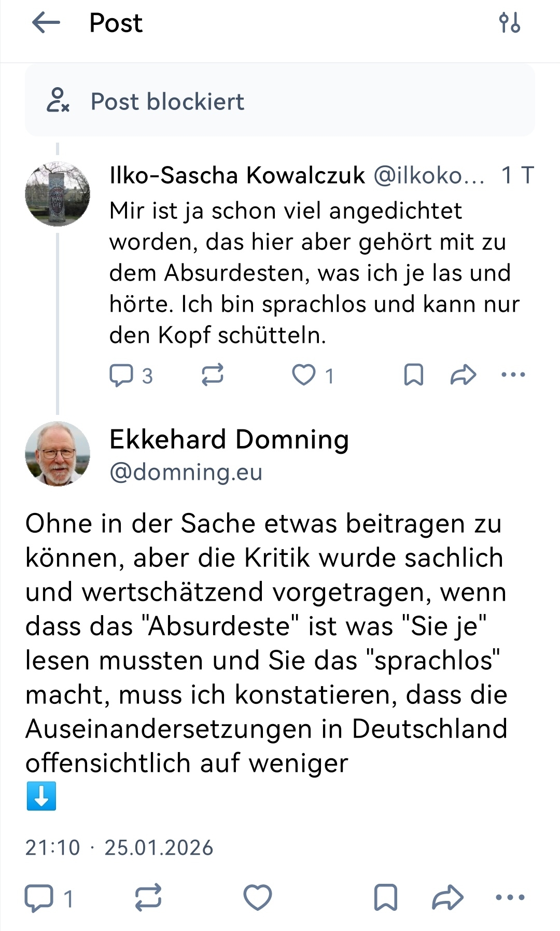Go back using the arrow icon
Image resolution: width=560 pixels, height=931 pixels.
(46, 23)
